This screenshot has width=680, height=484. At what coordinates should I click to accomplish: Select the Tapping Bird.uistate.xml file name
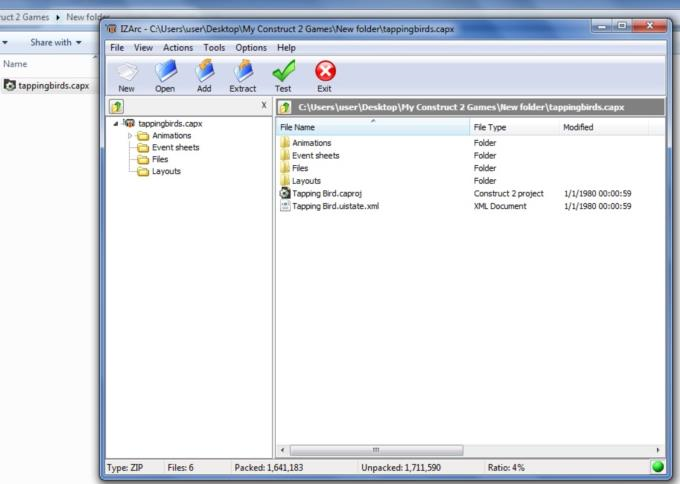(x=336, y=206)
